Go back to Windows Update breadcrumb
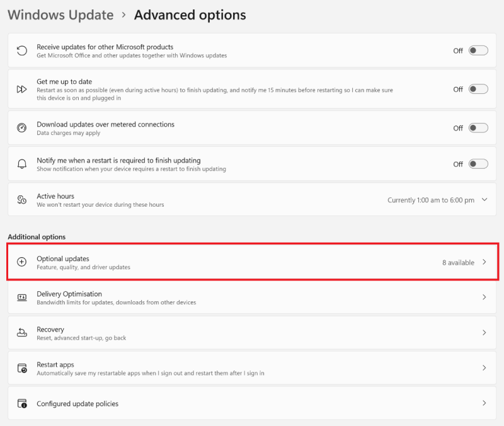The height and width of the screenshot is (426, 504). point(60,14)
